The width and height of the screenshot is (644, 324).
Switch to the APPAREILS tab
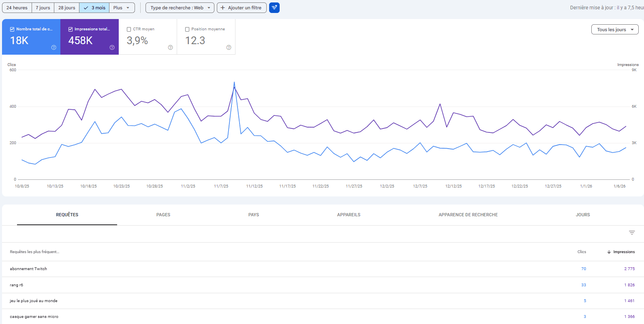tap(349, 215)
